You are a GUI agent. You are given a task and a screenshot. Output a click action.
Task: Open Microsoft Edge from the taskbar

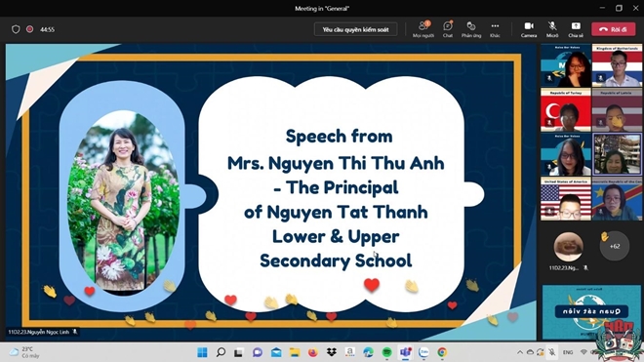pos(369,352)
